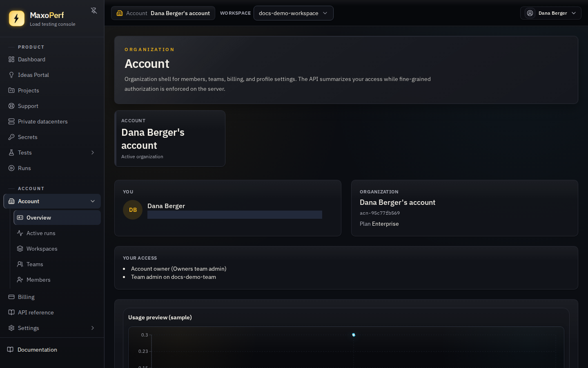Click the Runs play-circle icon
588x368 pixels.
pos(11,168)
